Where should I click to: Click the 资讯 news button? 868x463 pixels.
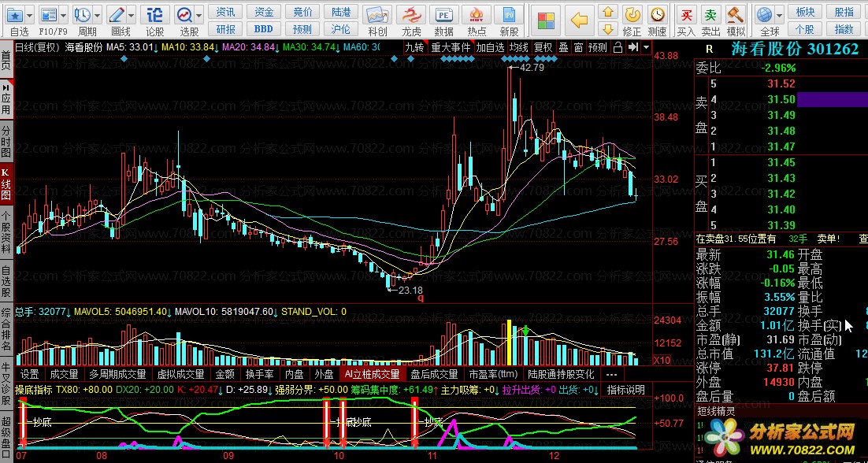[x=225, y=12]
